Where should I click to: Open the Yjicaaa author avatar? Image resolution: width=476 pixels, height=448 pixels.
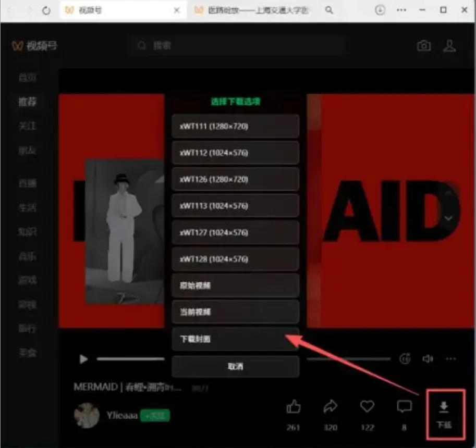pos(87,415)
